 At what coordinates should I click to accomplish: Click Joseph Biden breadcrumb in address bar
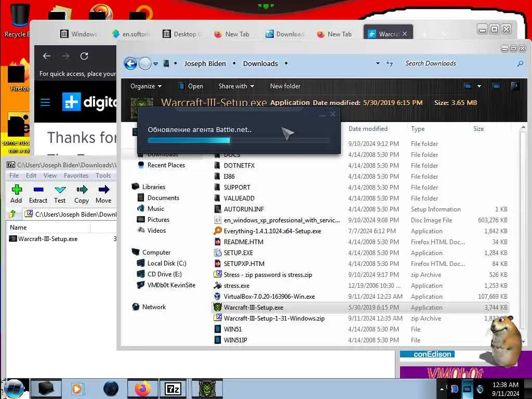click(205, 63)
